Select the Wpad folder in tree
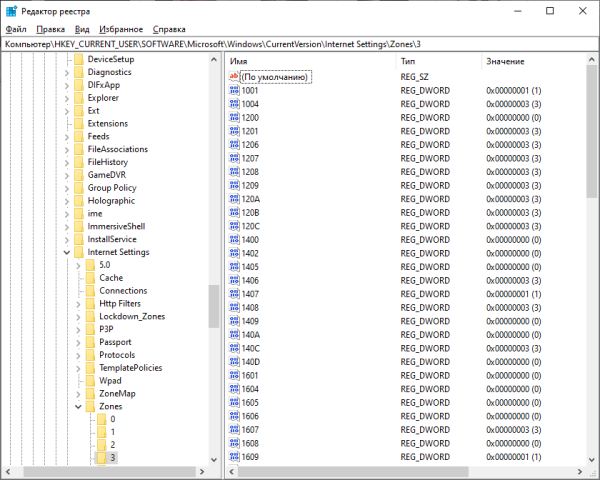 110,381
